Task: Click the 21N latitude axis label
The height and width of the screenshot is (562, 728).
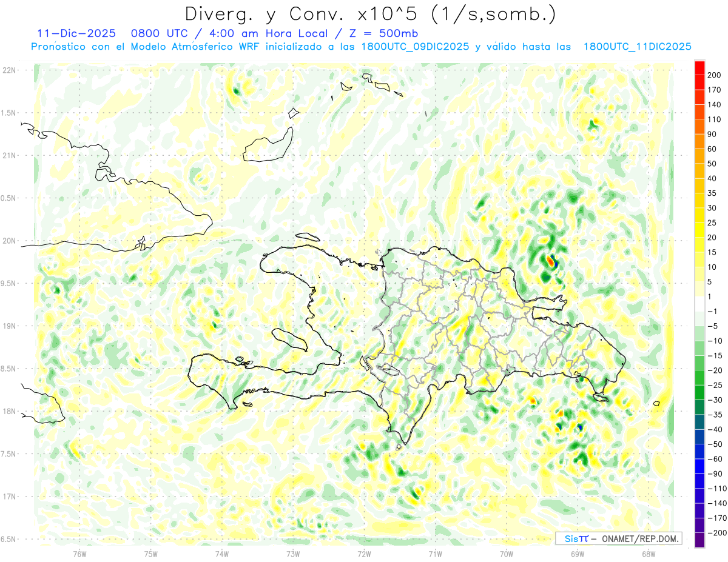Action: click(9, 155)
